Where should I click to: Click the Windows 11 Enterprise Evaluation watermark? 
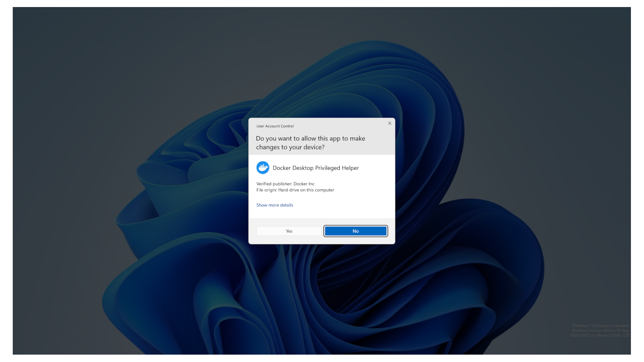point(600,325)
